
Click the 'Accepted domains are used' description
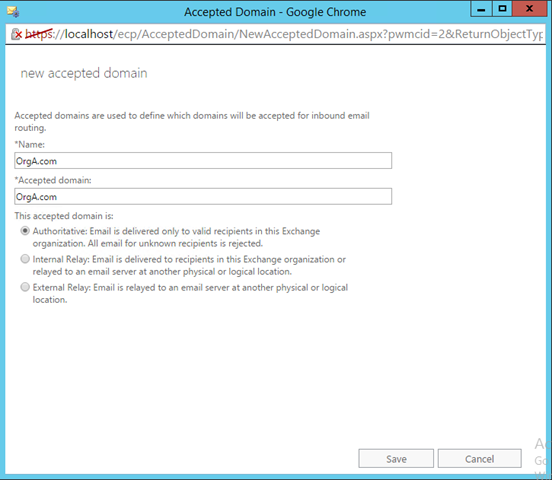pos(192,121)
